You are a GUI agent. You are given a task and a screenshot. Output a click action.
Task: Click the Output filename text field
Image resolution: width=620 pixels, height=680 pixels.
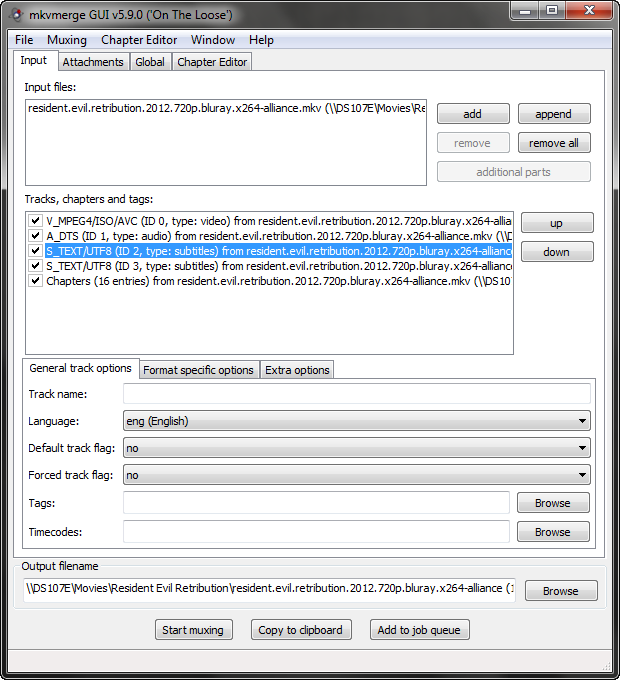pos(269,589)
